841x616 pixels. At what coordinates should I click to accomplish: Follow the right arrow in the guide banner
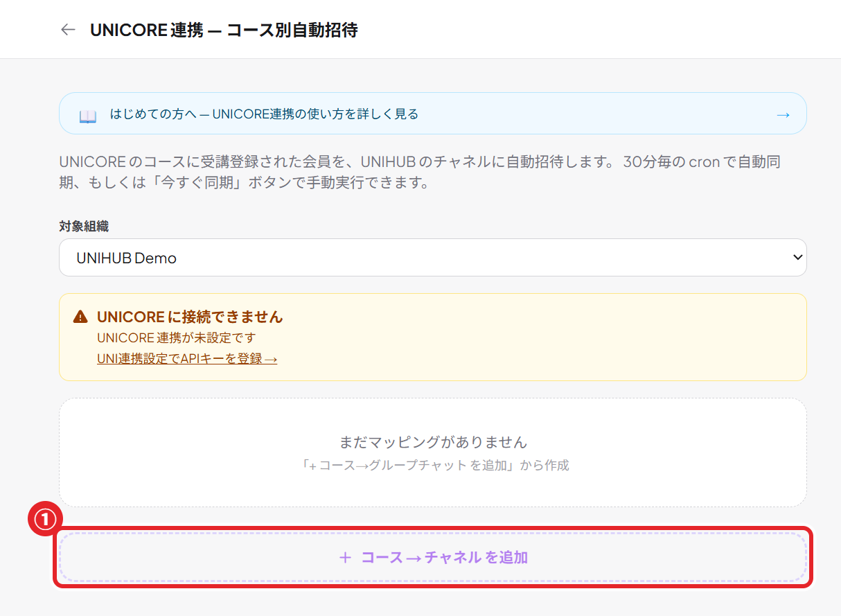783,114
